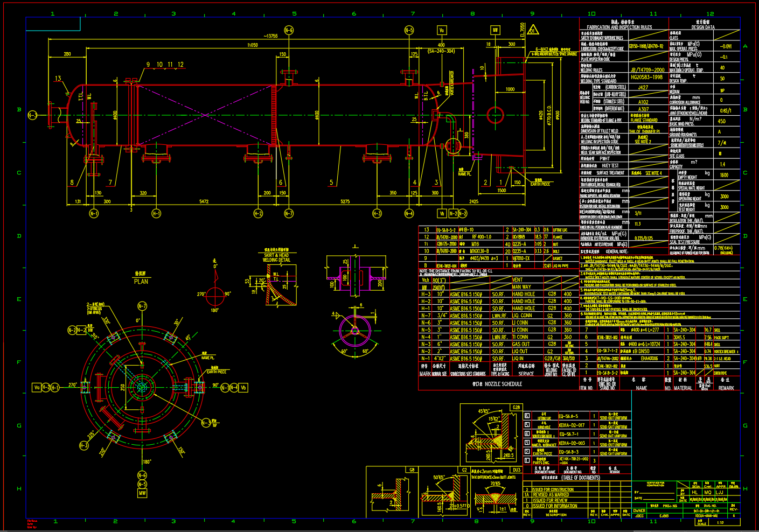Click document number "XE01A-D2-003"
This screenshot has height=532, width=759.
click(572, 443)
